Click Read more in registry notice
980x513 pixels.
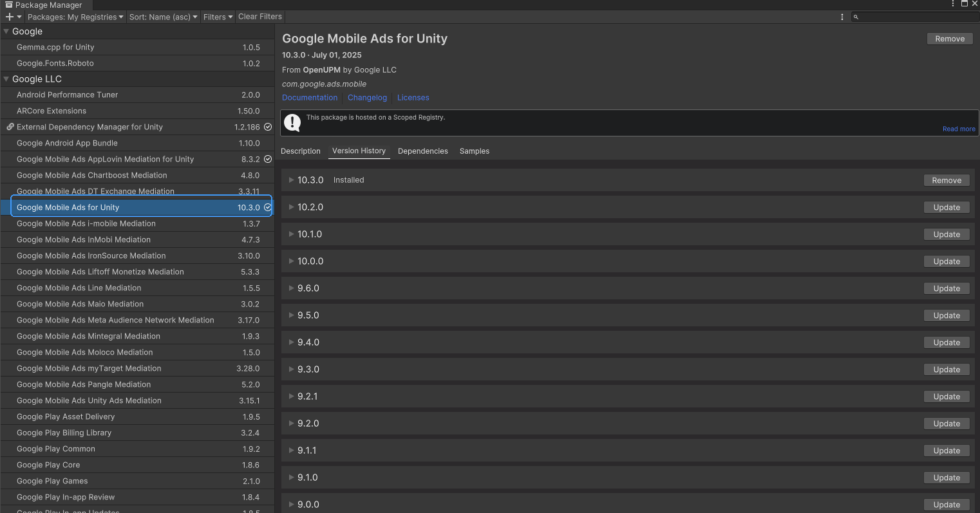[959, 129]
